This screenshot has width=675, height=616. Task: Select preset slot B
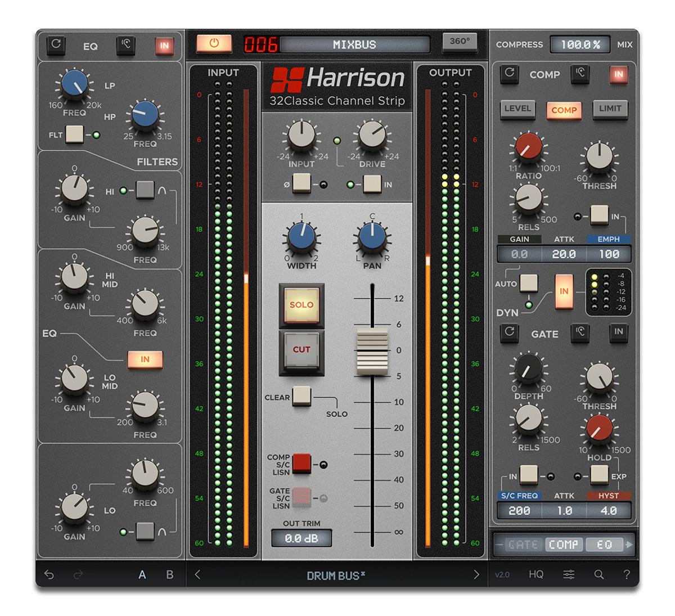170,574
